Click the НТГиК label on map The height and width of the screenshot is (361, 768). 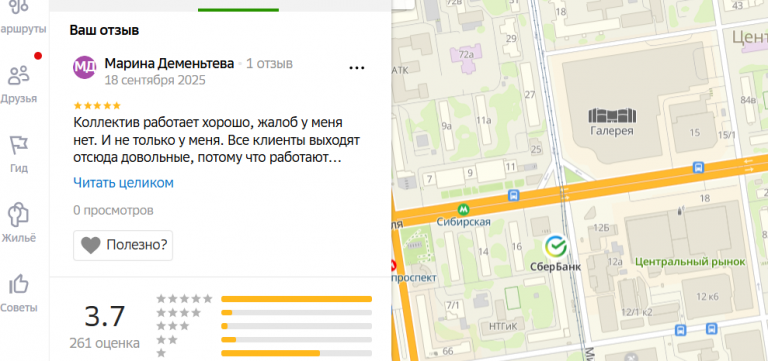(503, 326)
